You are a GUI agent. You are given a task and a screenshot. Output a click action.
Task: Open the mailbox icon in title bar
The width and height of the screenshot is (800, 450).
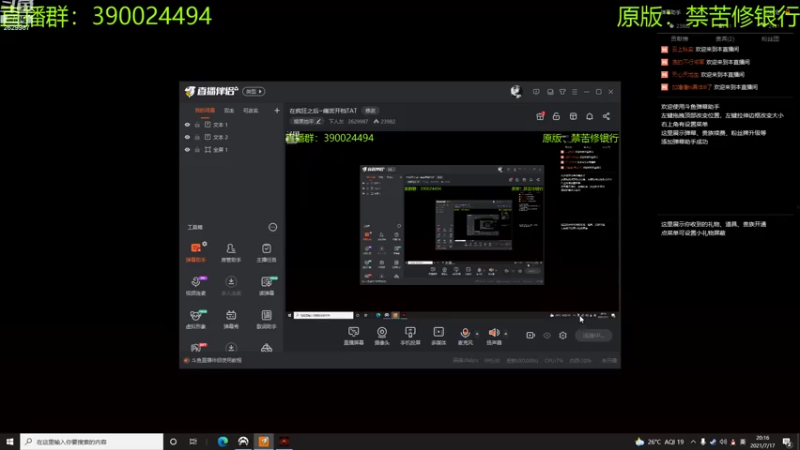pyautogui.click(x=550, y=92)
